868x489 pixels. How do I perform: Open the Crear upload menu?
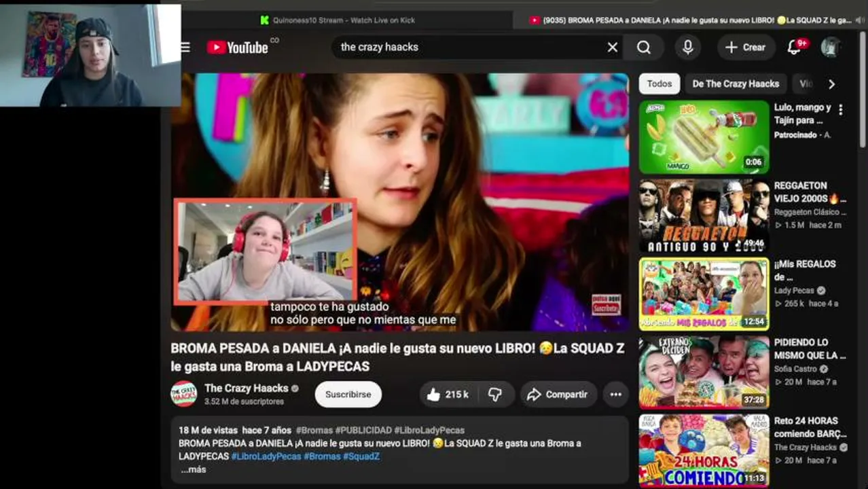pyautogui.click(x=746, y=47)
